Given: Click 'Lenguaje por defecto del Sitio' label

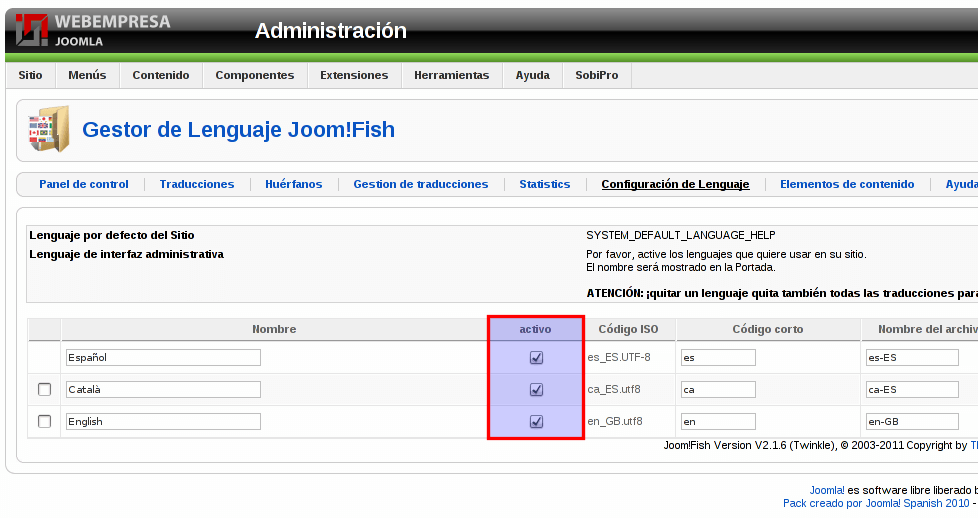Looking at the screenshot, I should pyautogui.click(x=112, y=235).
